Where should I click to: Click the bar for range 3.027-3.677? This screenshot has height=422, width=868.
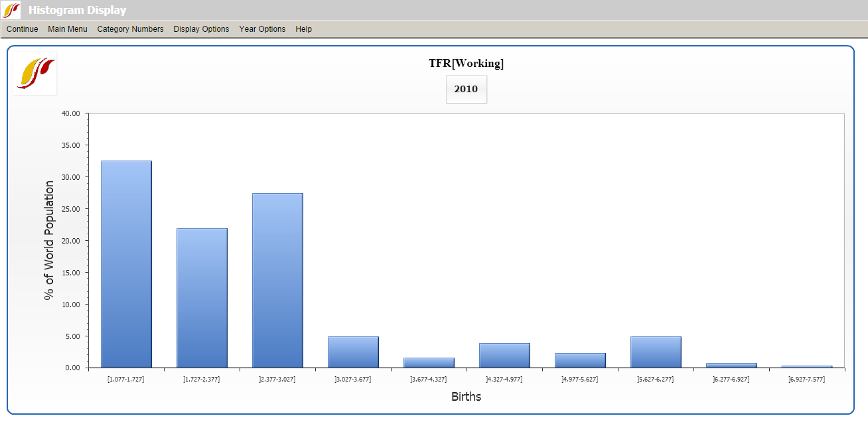(x=353, y=352)
